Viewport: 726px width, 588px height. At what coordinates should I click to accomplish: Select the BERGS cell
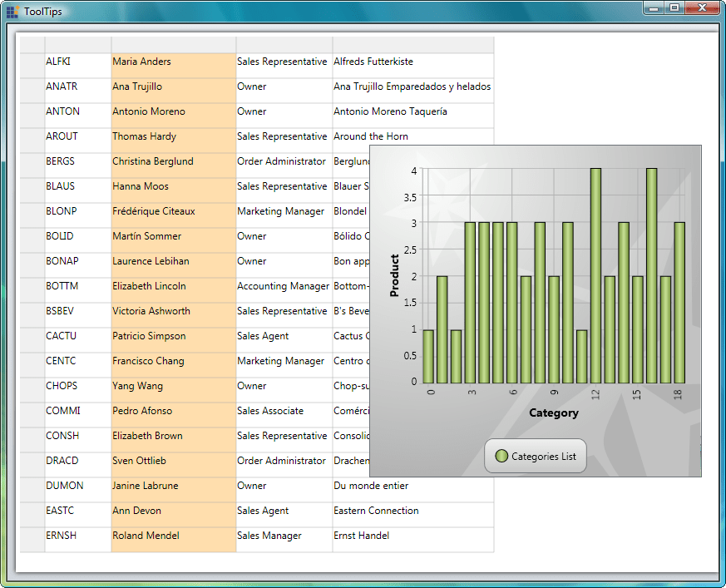click(78, 166)
